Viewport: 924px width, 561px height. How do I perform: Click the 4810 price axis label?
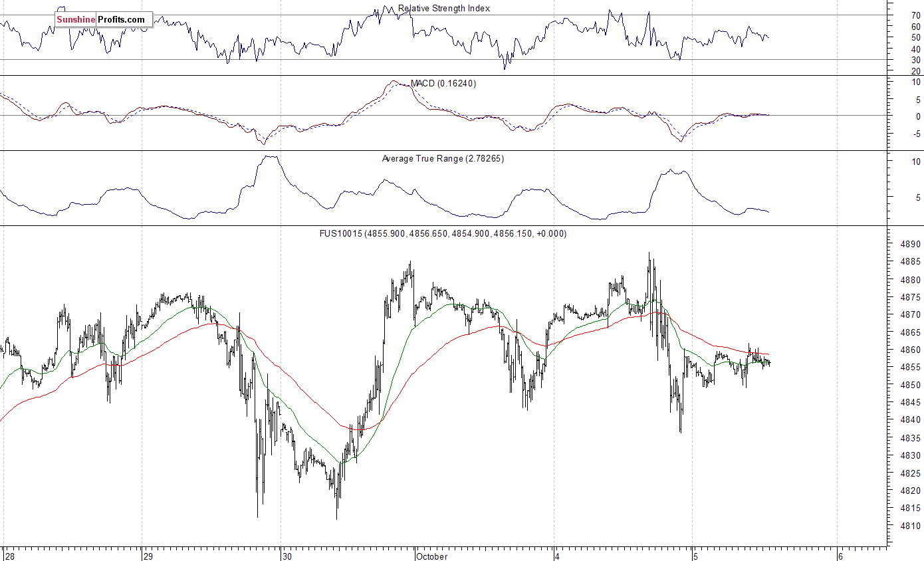(x=910, y=526)
